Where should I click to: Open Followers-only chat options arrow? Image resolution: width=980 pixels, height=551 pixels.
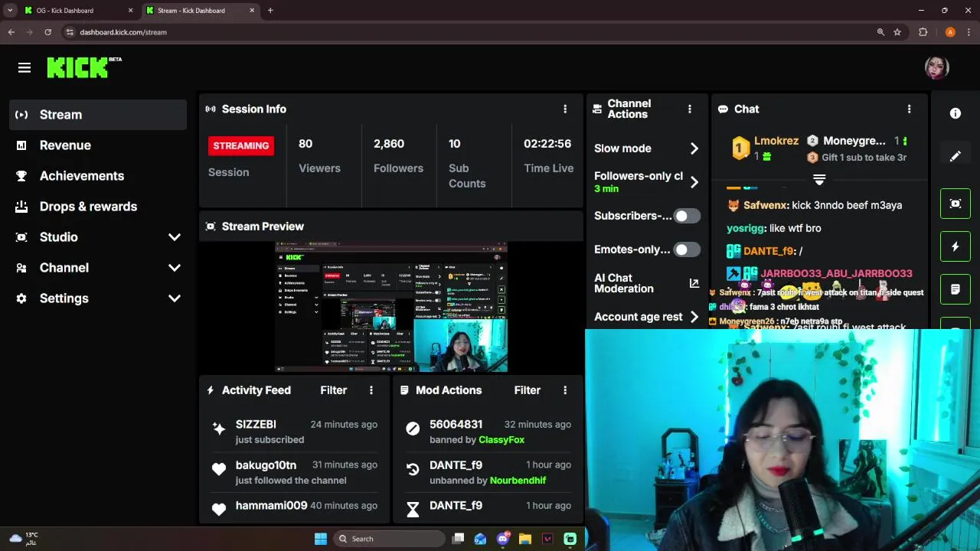click(x=694, y=182)
